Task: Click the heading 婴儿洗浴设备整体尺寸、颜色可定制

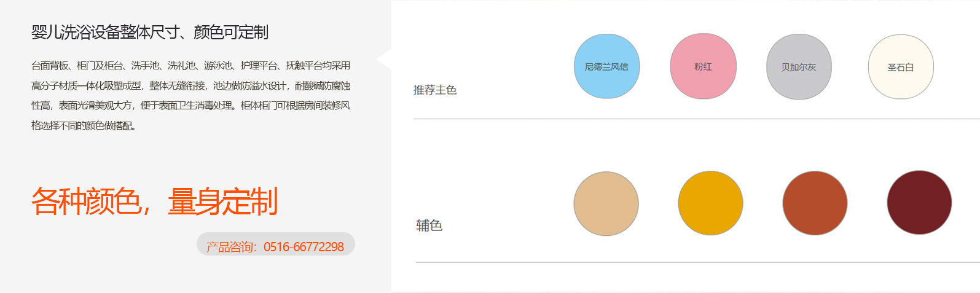Action: [150, 33]
